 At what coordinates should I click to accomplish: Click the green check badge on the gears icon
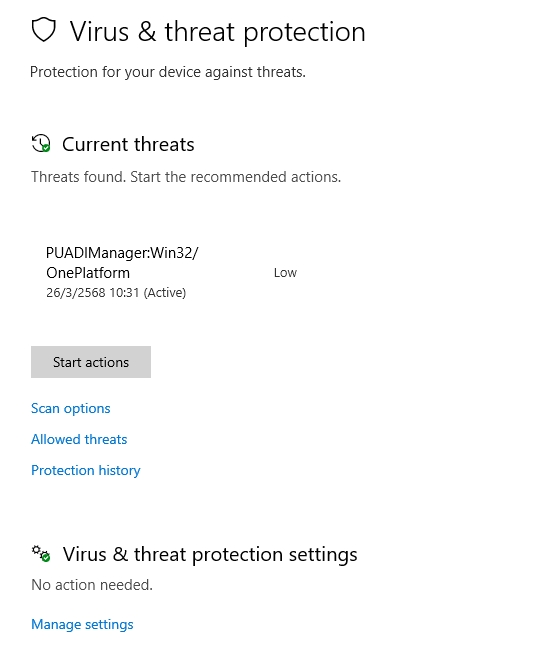pyautogui.click(x=46, y=558)
